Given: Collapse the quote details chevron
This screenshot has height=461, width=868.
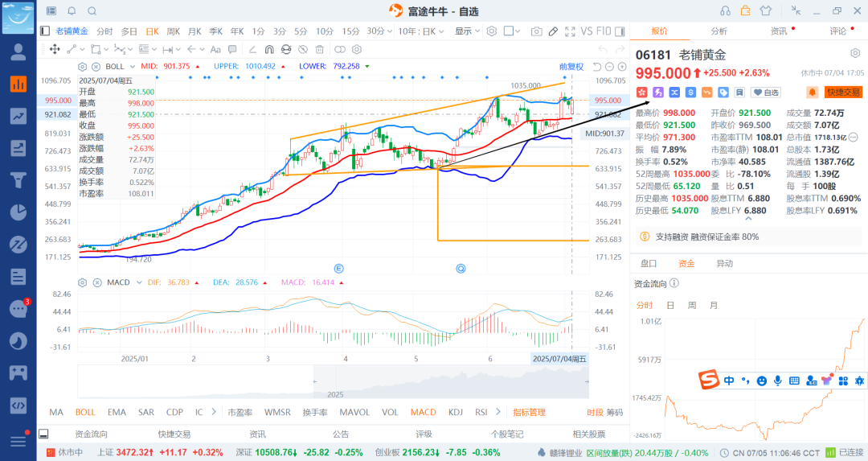Looking at the screenshot, I should pos(748,219).
